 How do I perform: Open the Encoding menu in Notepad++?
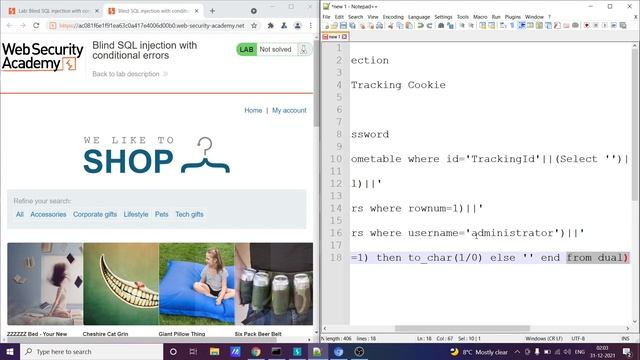[x=393, y=17]
